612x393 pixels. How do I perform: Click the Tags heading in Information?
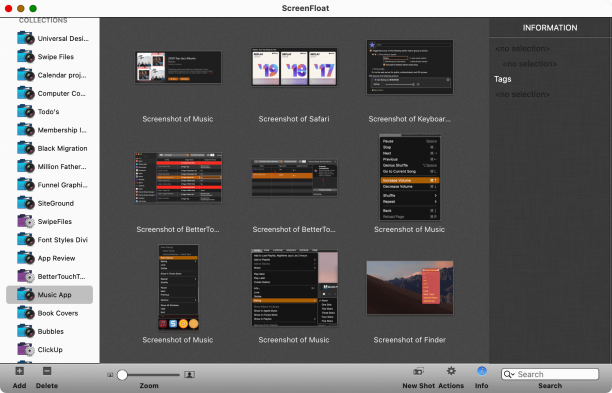[503, 79]
